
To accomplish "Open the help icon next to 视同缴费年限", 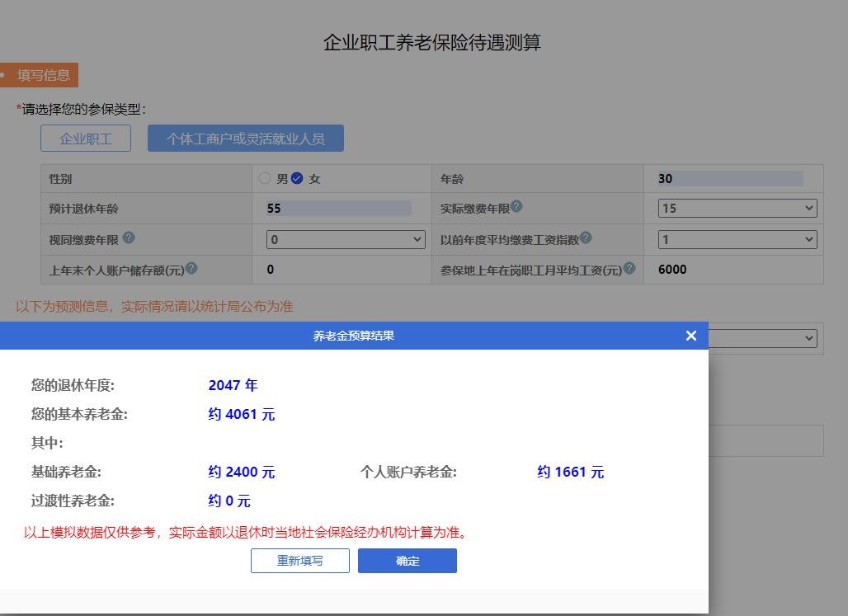I will [129, 238].
